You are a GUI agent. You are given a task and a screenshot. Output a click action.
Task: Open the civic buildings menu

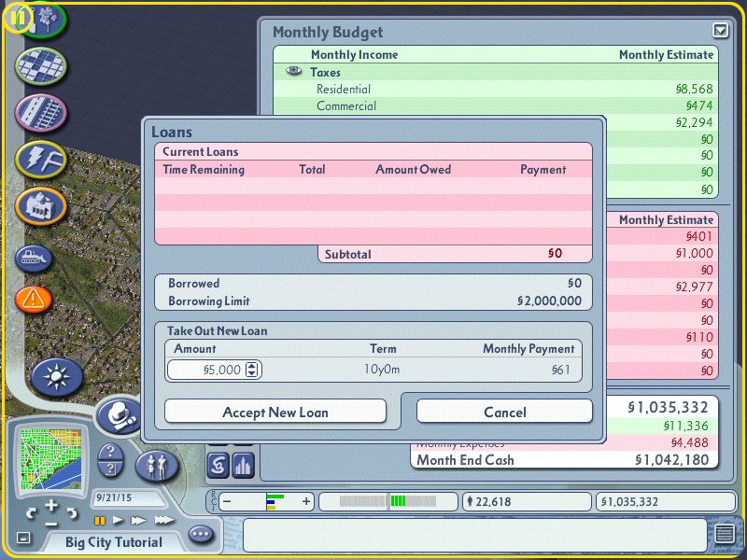point(40,204)
